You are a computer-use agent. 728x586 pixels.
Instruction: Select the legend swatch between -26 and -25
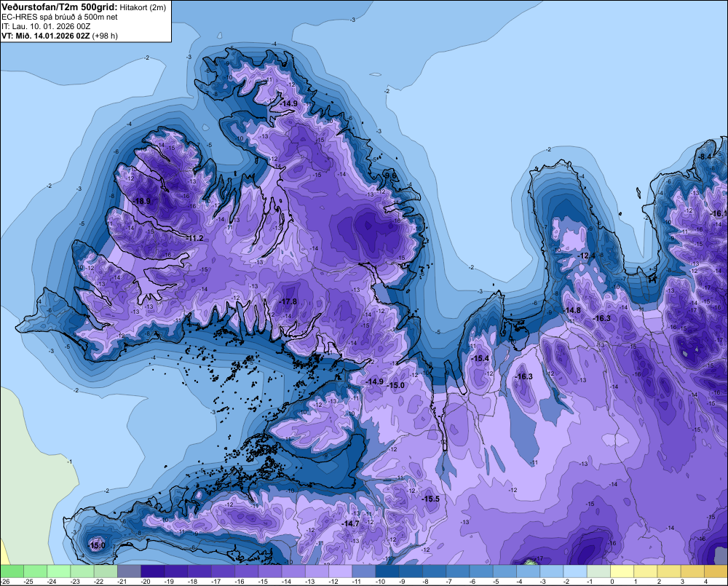coord(12,571)
